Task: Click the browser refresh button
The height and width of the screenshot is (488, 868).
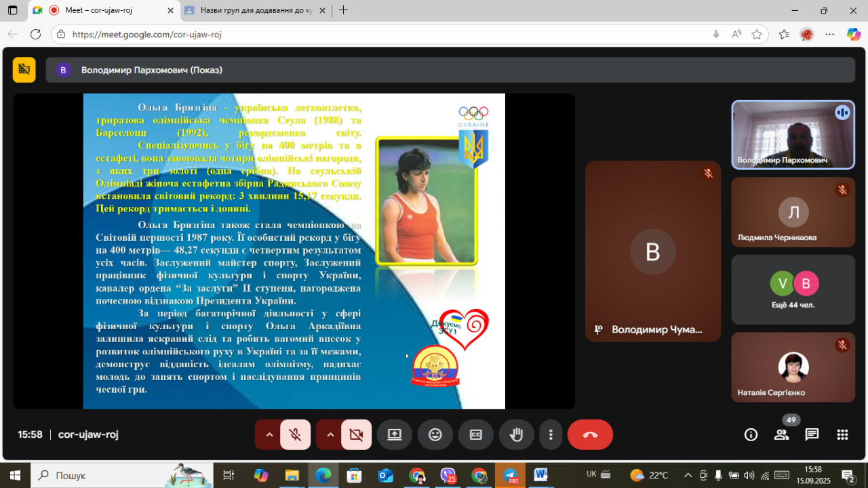Action: 36,35
